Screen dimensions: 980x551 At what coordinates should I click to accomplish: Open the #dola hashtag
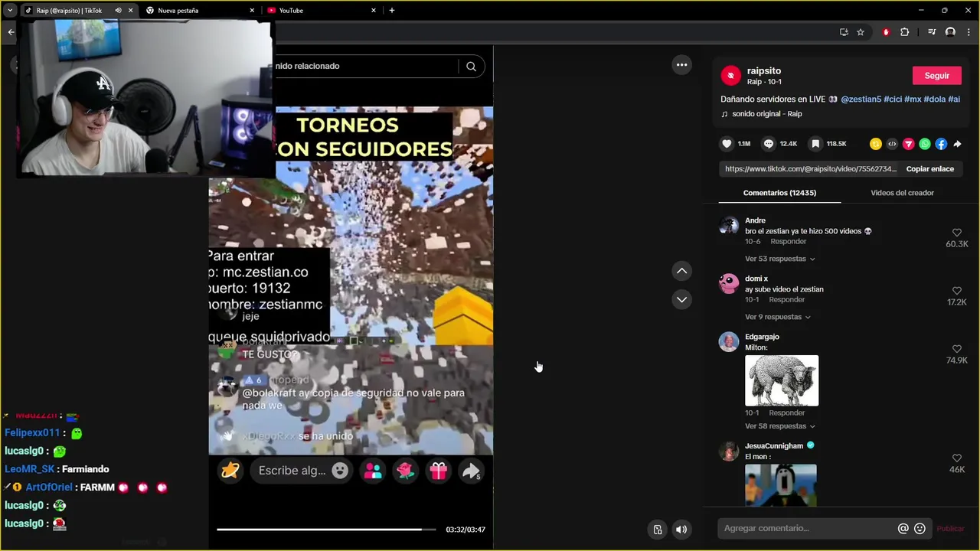point(934,99)
